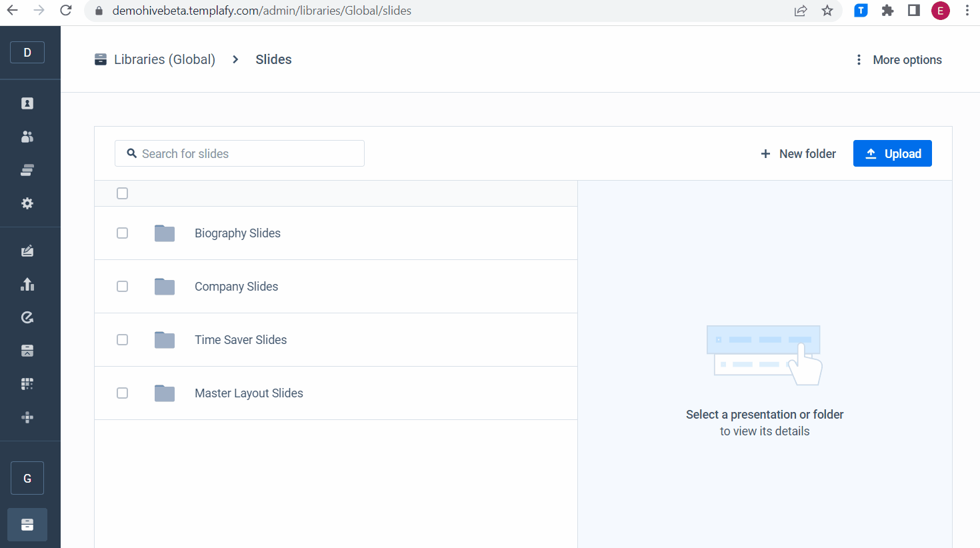Viewport: 980px width, 548px height.
Task: Open the More options menu
Action: [899, 60]
